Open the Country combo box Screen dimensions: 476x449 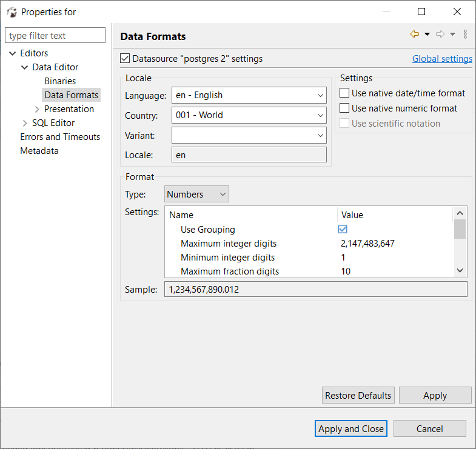pos(249,115)
